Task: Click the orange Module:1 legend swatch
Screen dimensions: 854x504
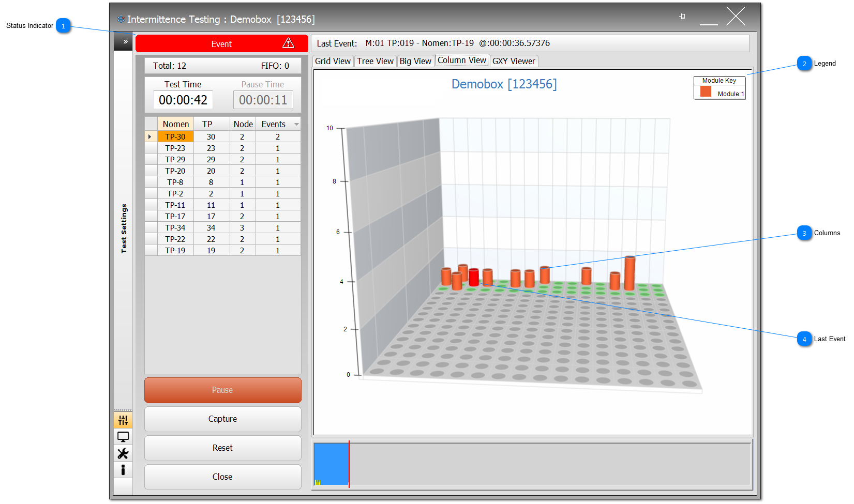Action: [x=706, y=92]
